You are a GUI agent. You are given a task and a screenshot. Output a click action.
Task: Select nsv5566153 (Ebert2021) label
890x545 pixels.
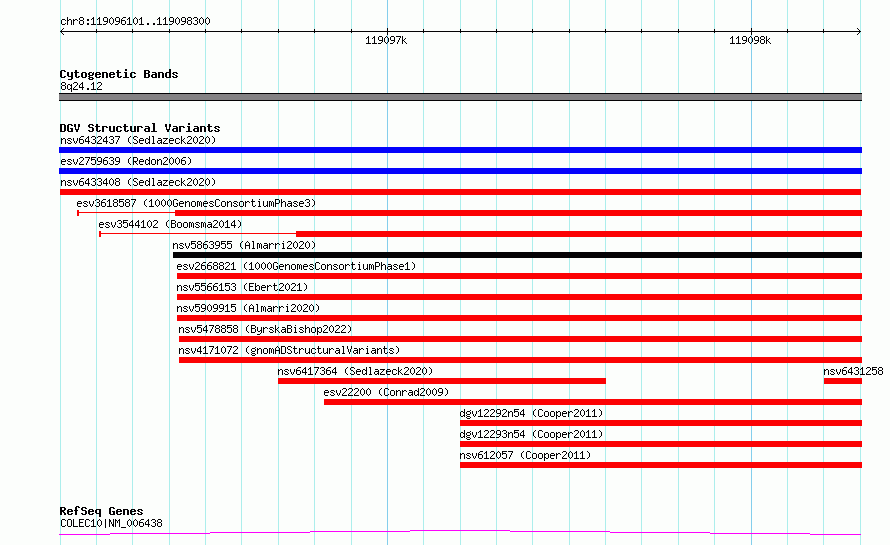click(242, 287)
